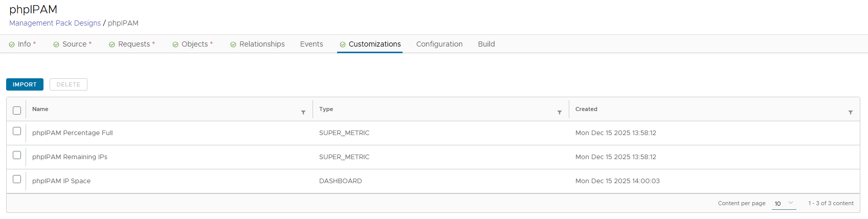Click the Delete button
This screenshot has width=868, height=219.
69,84
